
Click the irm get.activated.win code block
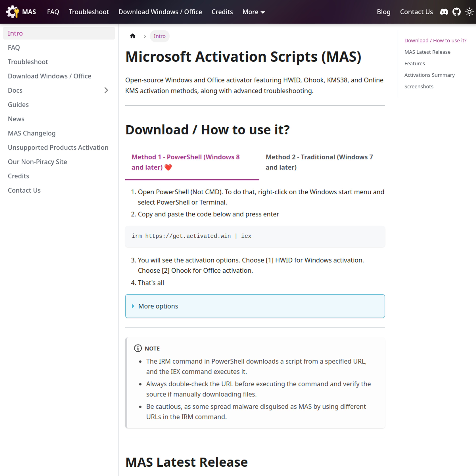255,236
